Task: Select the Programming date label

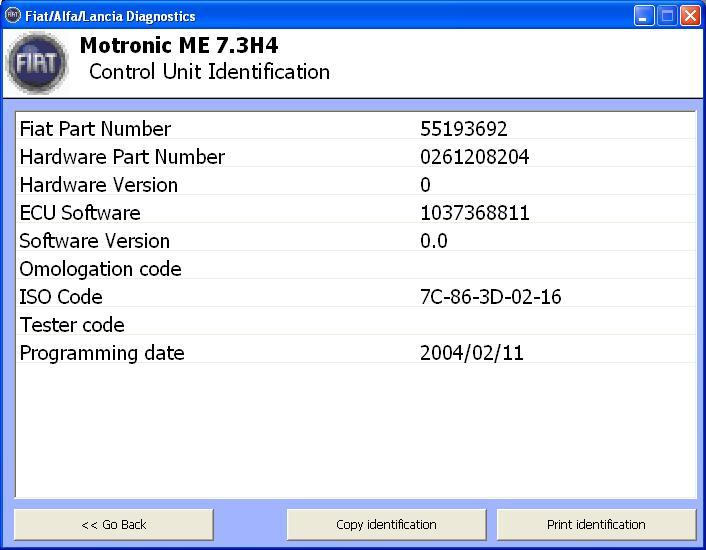Action: click(102, 353)
